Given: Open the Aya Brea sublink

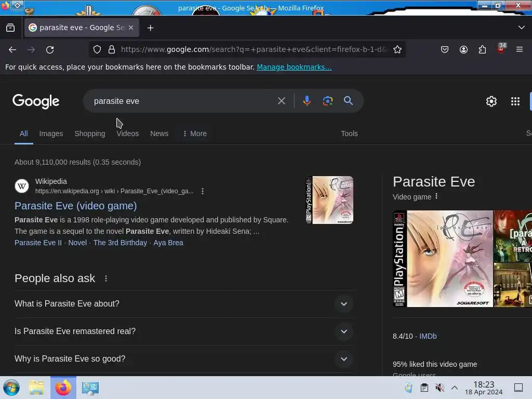Looking at the screenshot, I should [x=168, y=243].
